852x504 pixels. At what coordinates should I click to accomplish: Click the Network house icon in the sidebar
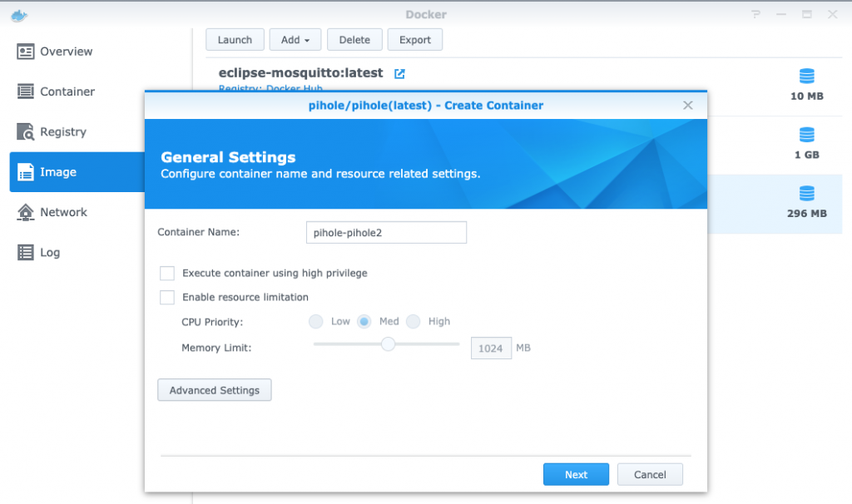26,212
